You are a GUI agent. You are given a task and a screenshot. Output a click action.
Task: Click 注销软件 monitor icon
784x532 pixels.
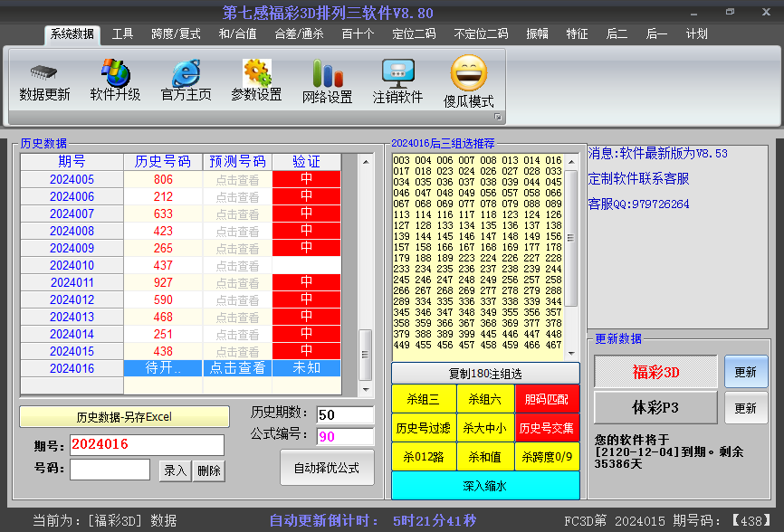point(398,73)
